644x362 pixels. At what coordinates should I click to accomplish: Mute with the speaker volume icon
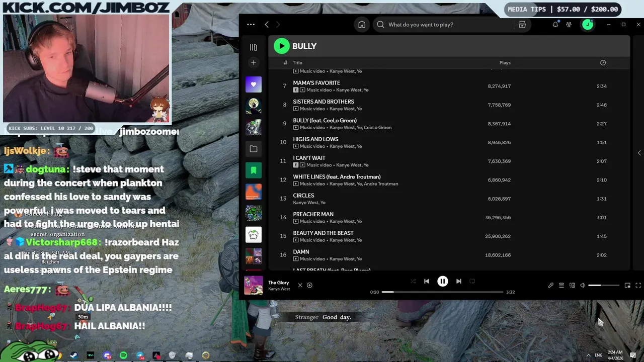[583, 285]
